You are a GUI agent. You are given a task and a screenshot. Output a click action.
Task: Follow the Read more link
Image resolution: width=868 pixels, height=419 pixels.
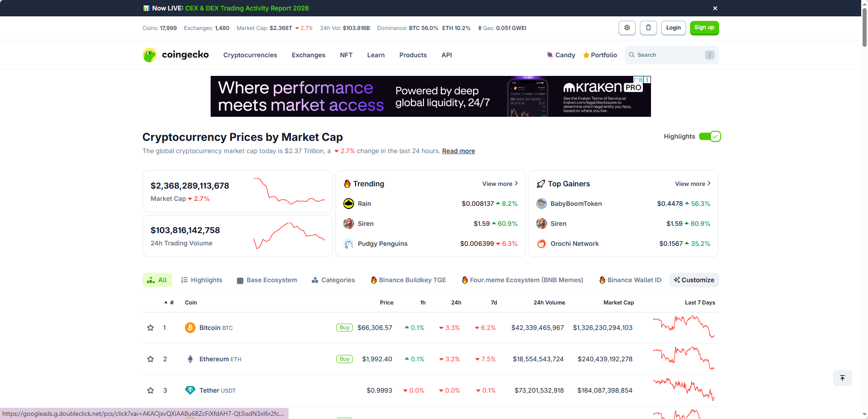point(458,151)
